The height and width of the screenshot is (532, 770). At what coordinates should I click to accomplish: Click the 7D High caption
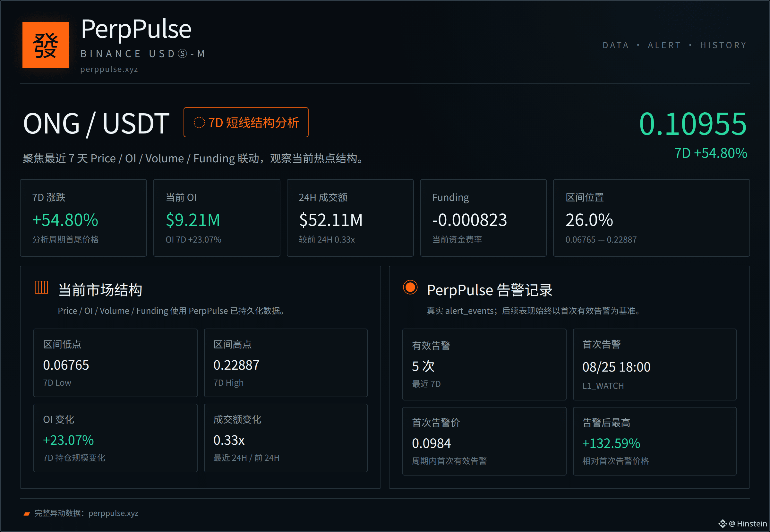point(228,383)
